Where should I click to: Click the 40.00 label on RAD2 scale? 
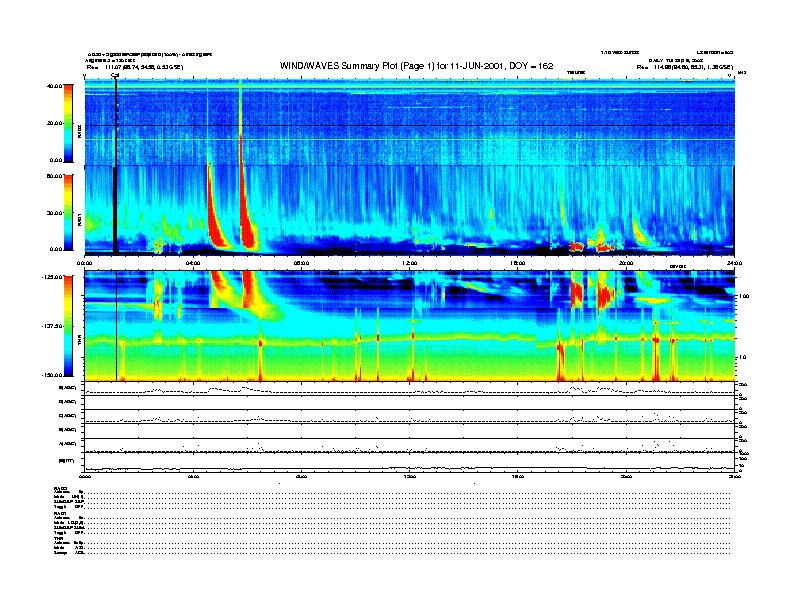click(54, 86)
